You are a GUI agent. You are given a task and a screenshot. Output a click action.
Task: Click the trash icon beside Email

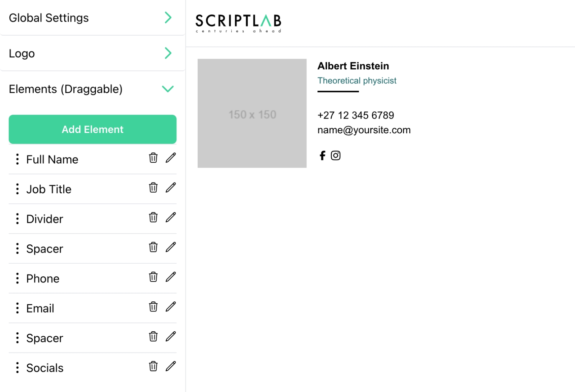153,307
